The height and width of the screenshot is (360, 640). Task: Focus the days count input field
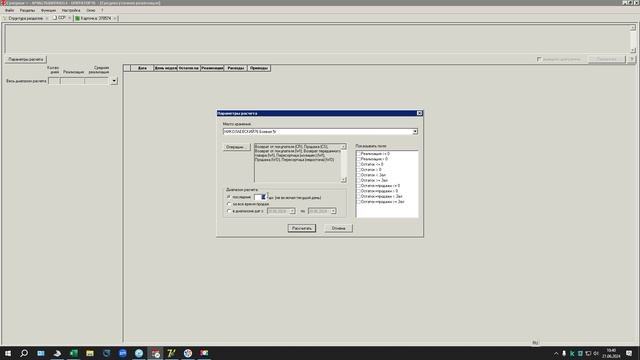260,197
